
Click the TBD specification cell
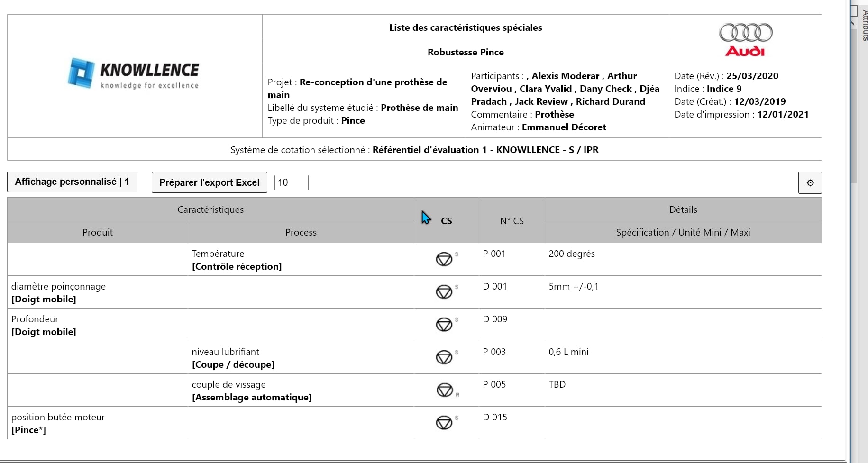(683, 390)
